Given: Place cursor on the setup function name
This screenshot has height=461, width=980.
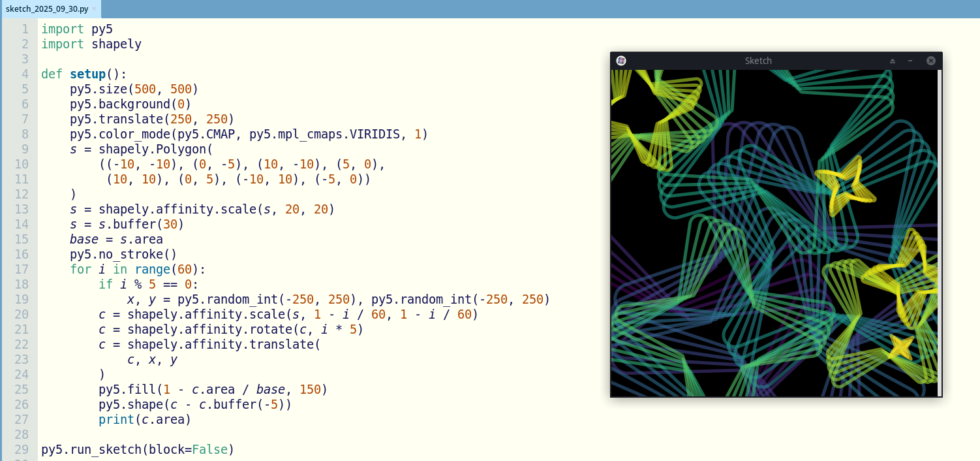Looking at the screenshot, I should click(x=87, y=74).
